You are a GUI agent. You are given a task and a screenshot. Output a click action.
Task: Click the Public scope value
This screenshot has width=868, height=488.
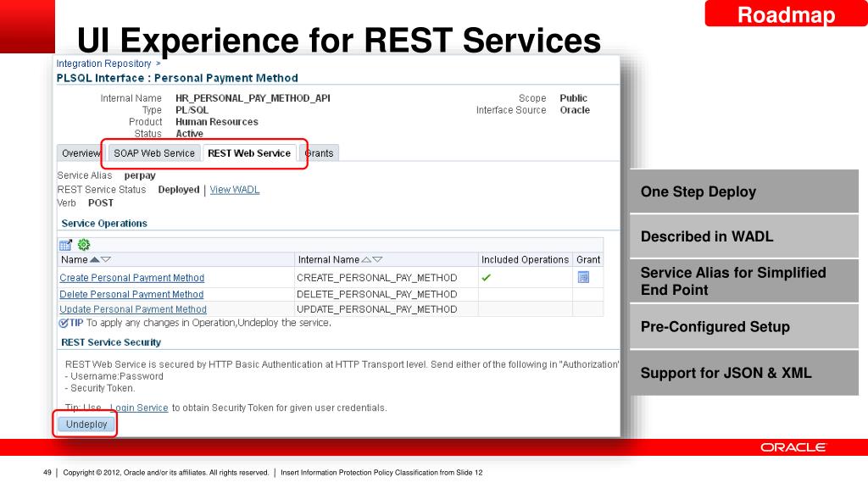[574, 98]
